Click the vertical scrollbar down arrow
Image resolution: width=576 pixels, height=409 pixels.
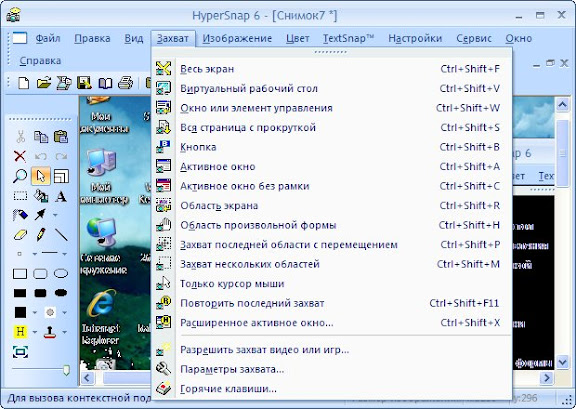pos(562,363)
